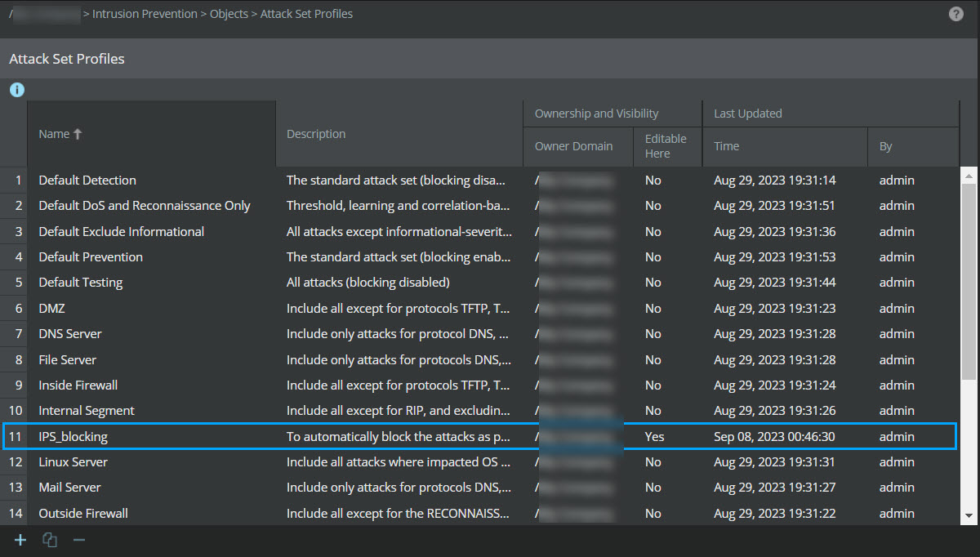This screenshot has height=557, width=980.
Task: Click timestamp Sep 08, 2023 00:46:30
Action: pyautogui.click(x=774, y=437)
